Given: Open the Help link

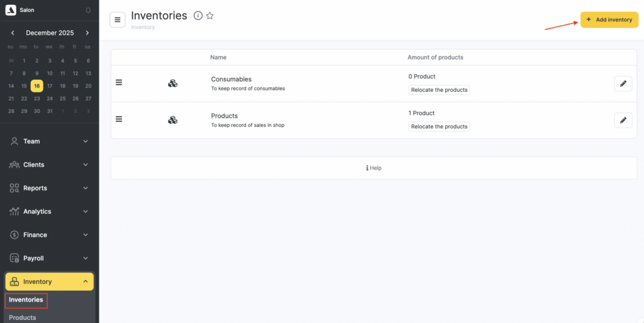Looking at the screenshot, I should 374,168.
